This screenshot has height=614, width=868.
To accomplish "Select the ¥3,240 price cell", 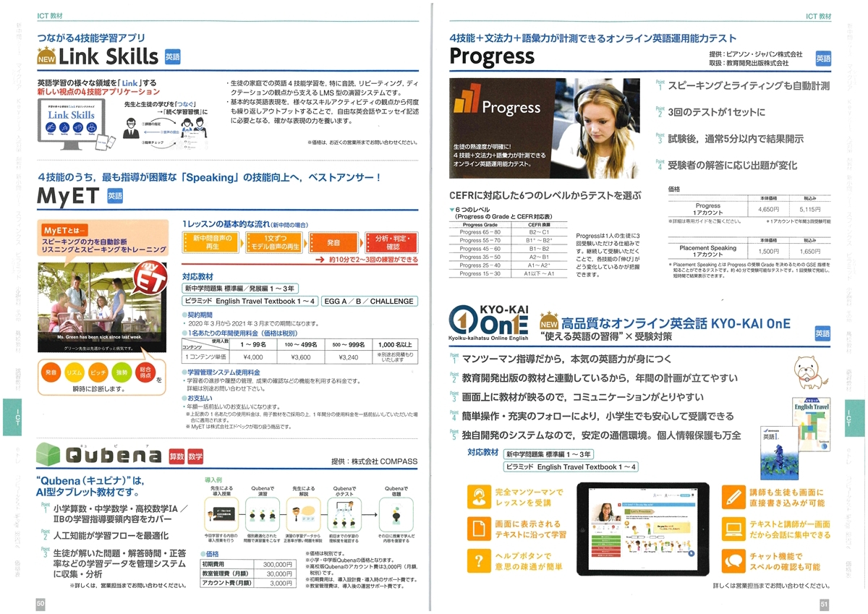I will click(348, 357).
